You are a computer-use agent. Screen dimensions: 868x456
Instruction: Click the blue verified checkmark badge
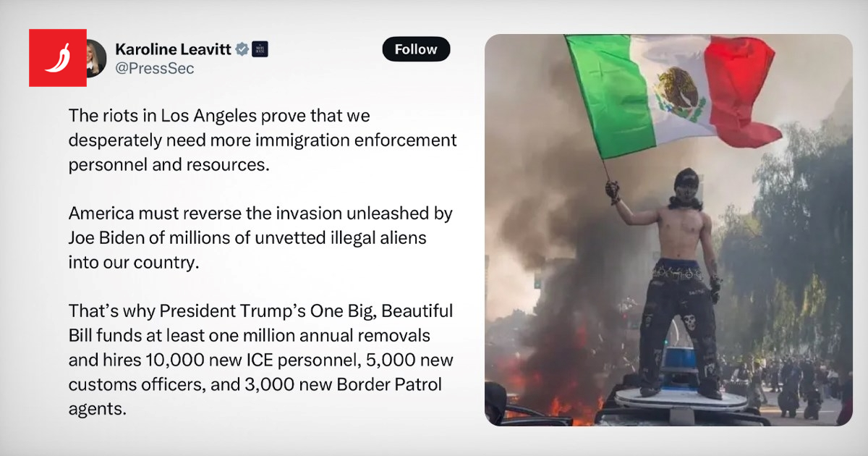[x=242, y=49]
